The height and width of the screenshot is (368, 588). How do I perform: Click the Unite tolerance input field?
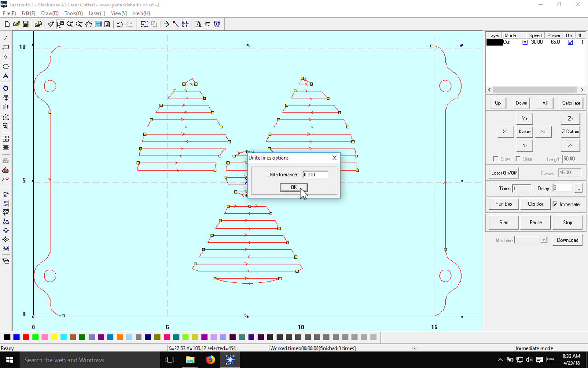315,174
